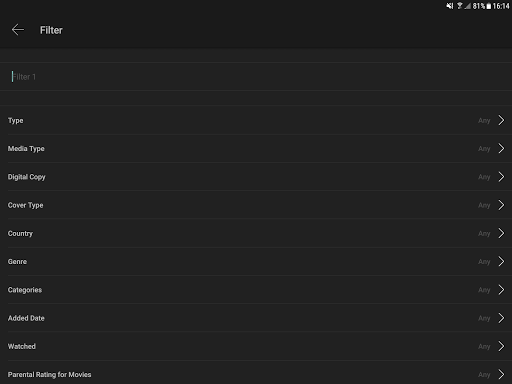Open the Categories filter row

pos(256,290)
